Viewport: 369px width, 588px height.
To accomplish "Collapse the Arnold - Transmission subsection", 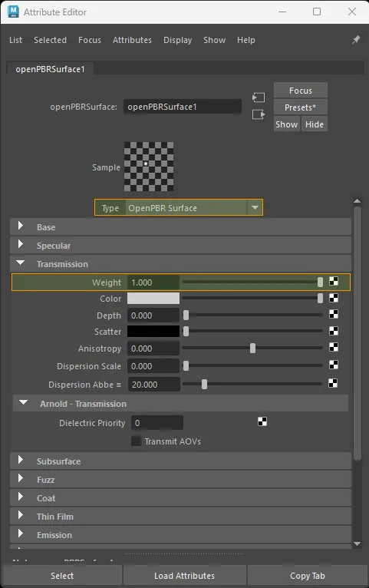I will (x=23, y=403).
